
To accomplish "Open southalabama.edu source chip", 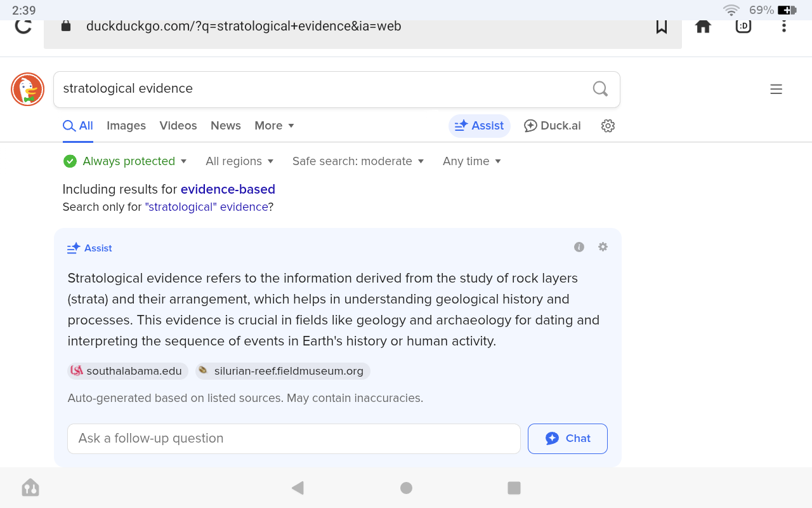I will pos(128,371).
